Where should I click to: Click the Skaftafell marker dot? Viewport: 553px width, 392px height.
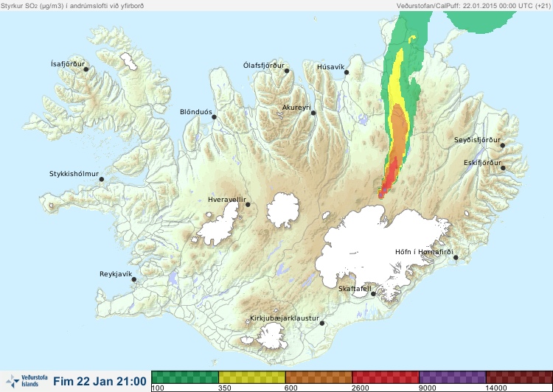click(373, 294)
